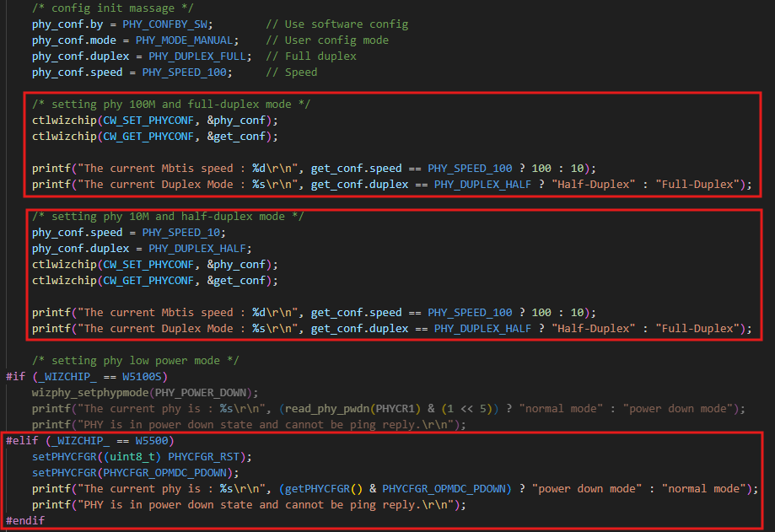Viewport: 775px width, 532px height.
Task: Click the PHY_SPEED_10 constant
Action: 181,232
